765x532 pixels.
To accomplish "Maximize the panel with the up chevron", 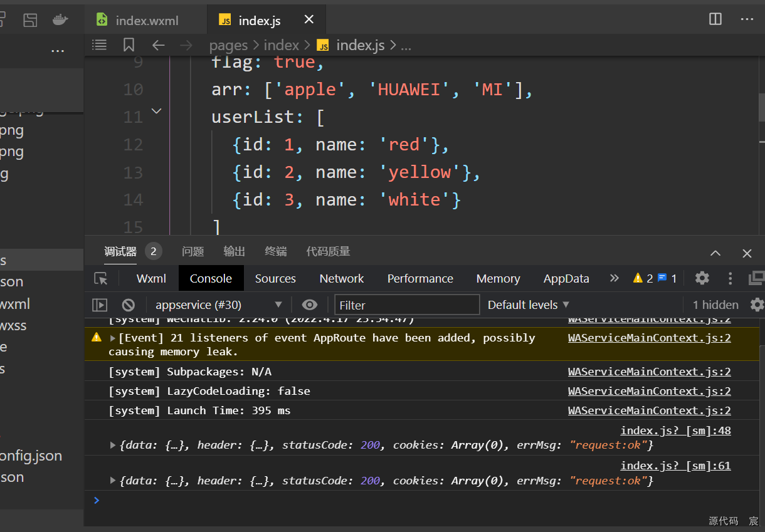I will pyautogui.click(x=715, y=253).
